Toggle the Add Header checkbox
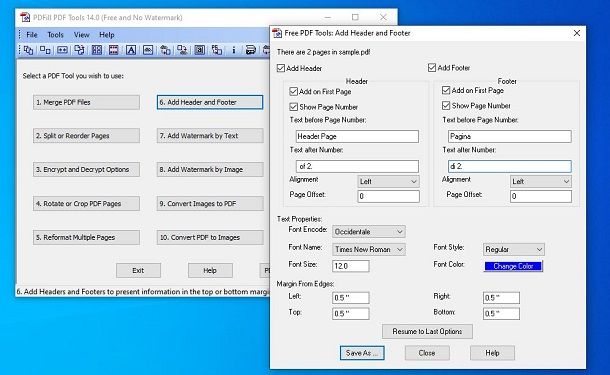 point(281,68)
